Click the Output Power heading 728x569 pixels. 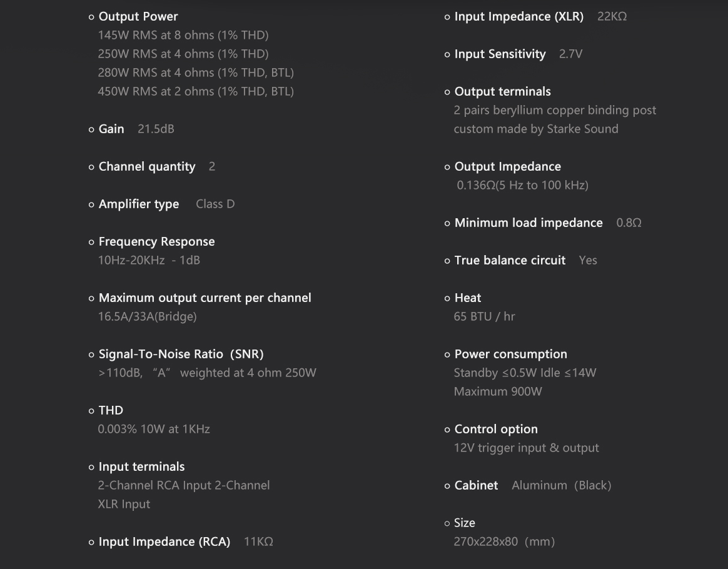coord(138,17)
